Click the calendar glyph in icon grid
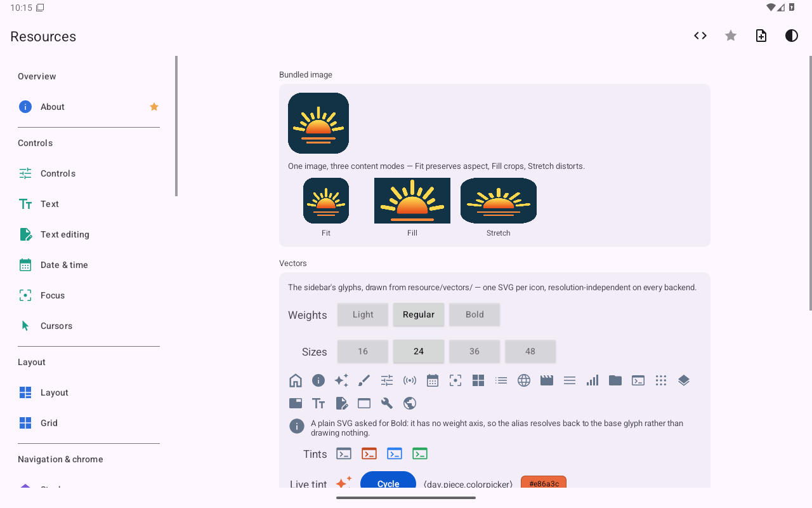 (433, 380)
